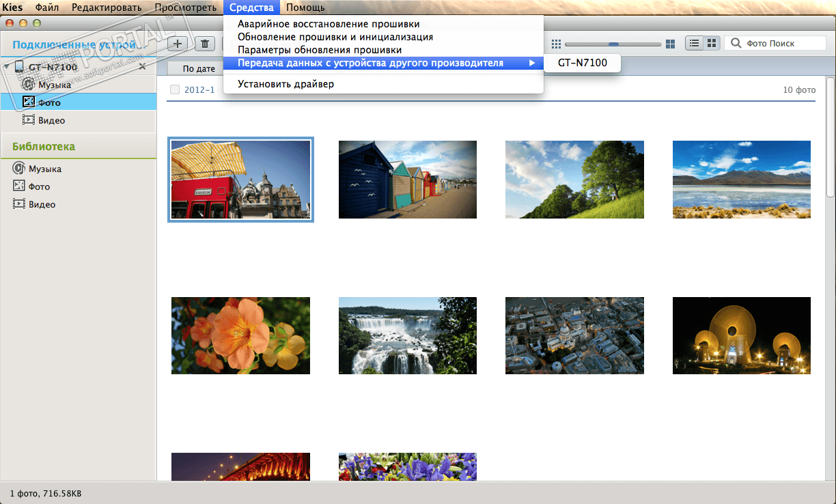Tick the 2012-1 group checkbox

click(175, 89)
